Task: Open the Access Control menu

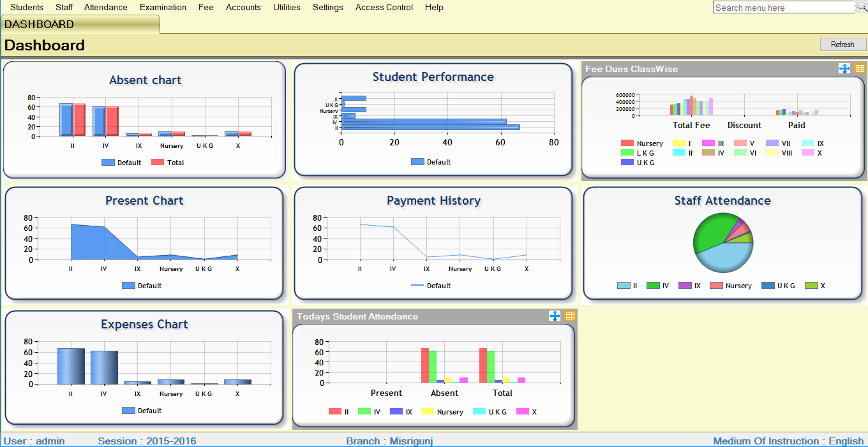Action: pos(384,8)
